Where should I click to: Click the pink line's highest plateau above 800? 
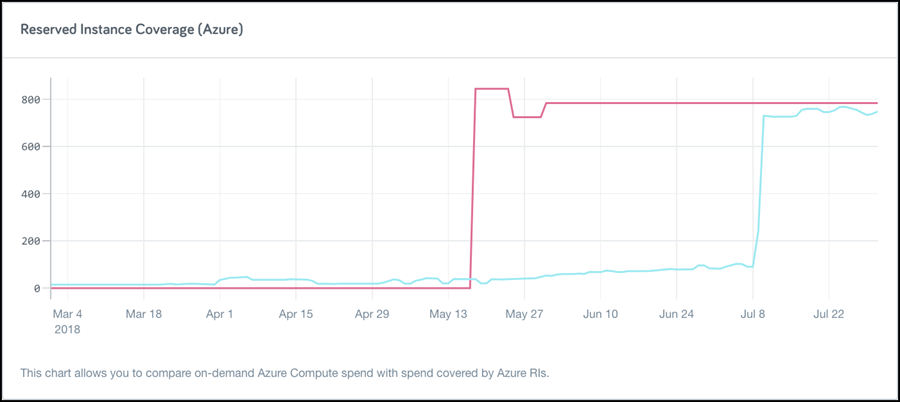click(x=491, y=89)
